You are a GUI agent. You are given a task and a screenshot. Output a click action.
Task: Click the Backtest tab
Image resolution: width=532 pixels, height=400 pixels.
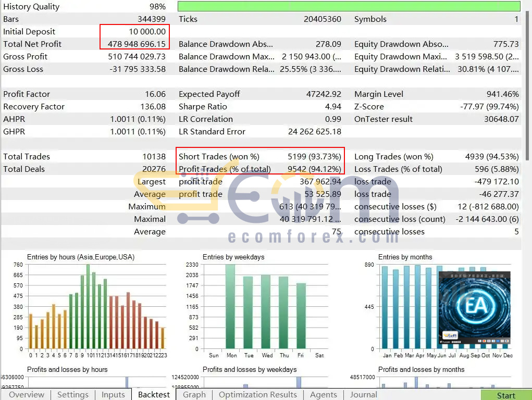(154, 395)
